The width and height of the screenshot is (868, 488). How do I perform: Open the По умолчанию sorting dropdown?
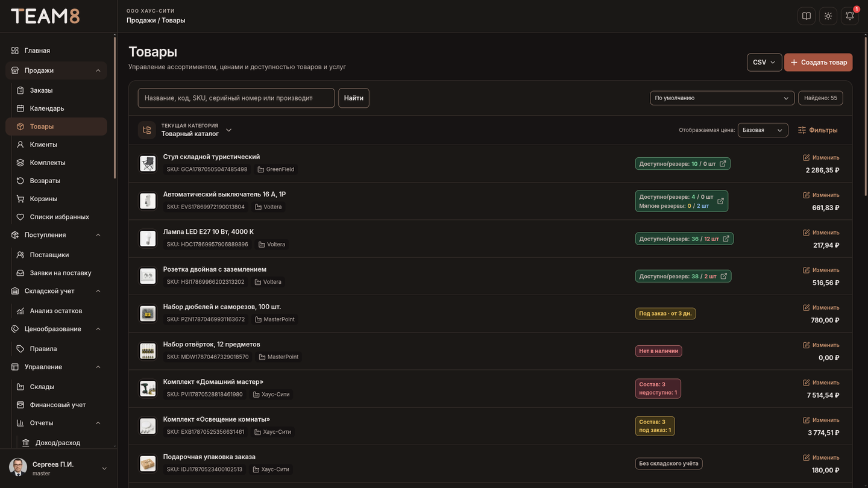722,98
